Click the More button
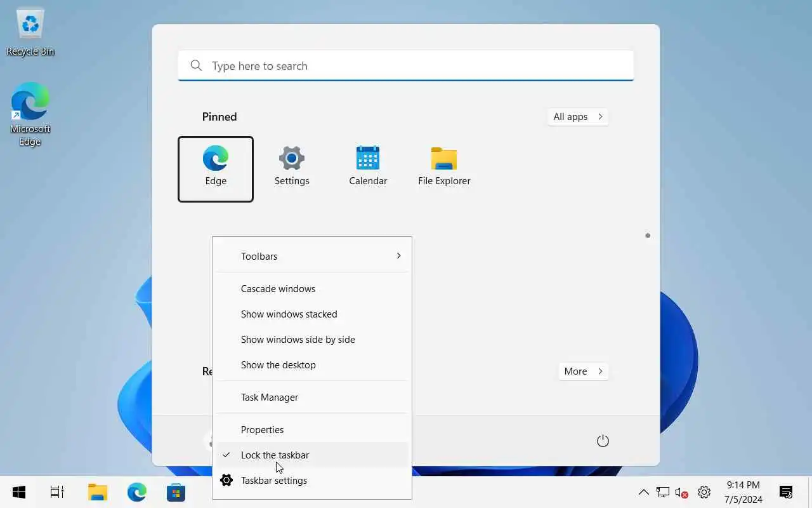The height and width of the screenshot is (508, 812). click(x=584, y=371)
